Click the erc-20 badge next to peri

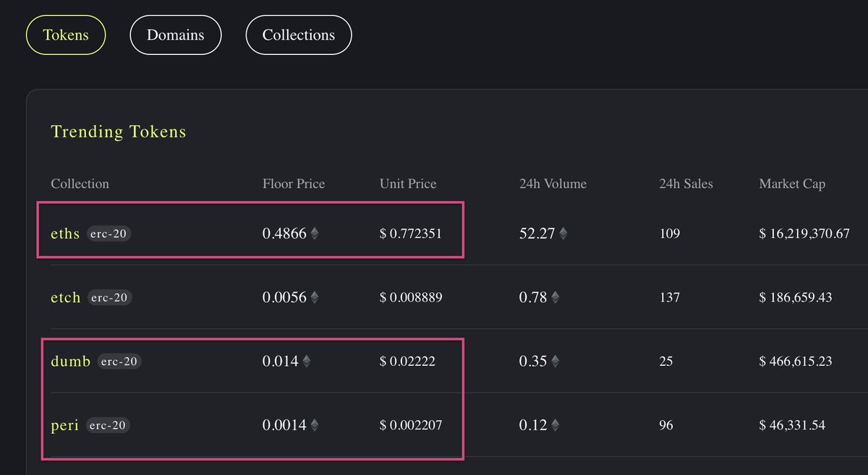pyautogui.click(x=107, y=426)
